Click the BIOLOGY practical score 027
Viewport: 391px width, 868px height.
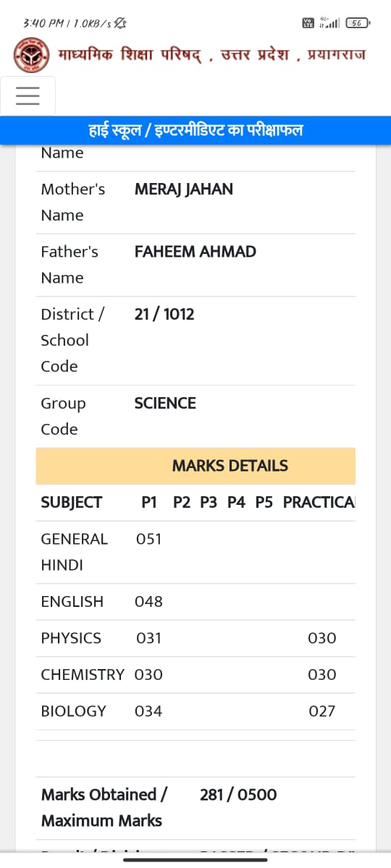[x=321, y=711]
